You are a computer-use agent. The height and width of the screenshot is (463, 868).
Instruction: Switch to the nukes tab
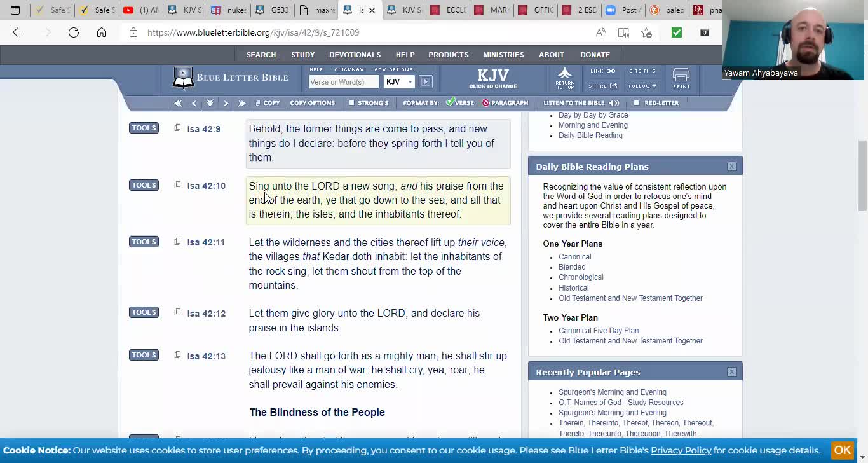coord(228,10)
